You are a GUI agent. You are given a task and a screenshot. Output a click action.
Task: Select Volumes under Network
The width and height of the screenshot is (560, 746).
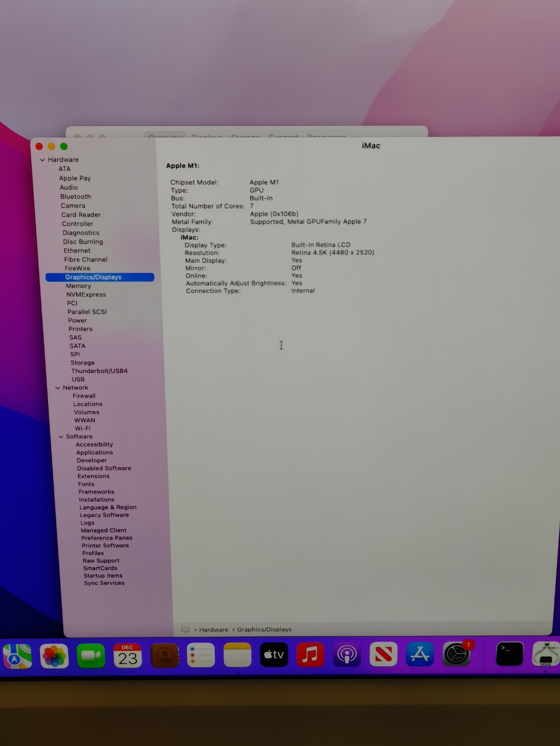click(86, 412)
